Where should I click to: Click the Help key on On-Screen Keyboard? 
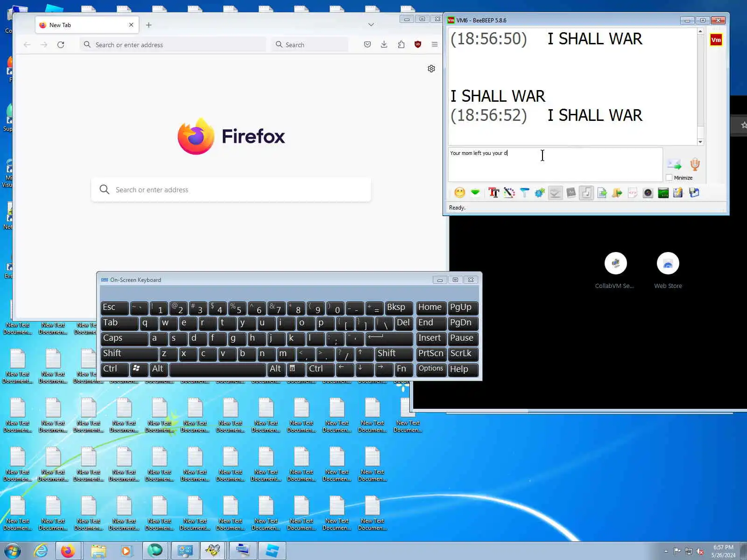[x=463, y=369]
